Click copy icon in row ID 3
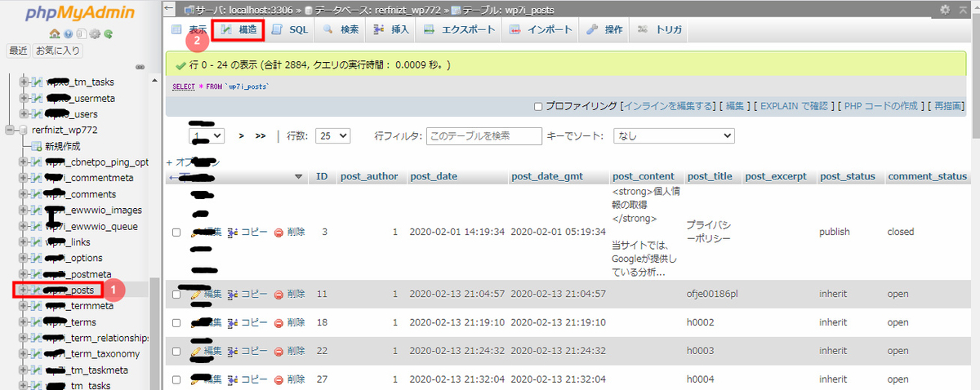The width and height of the screenshot is (980, 390). coord(233,233)
